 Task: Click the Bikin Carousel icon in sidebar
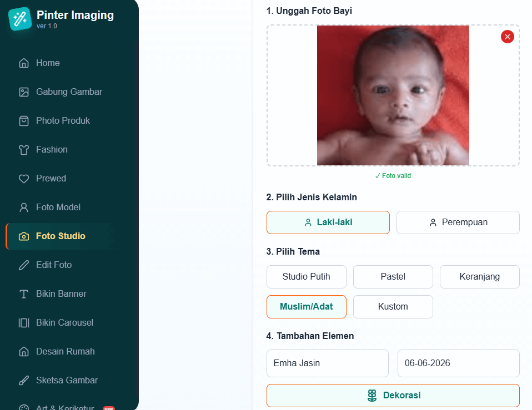[x=24, y=323]
